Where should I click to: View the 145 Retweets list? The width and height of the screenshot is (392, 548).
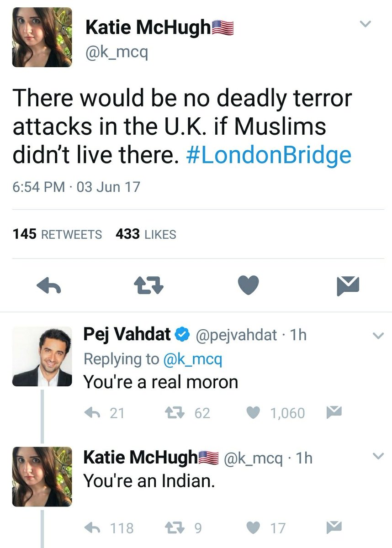pyautogui.click(x=58, y=234)
